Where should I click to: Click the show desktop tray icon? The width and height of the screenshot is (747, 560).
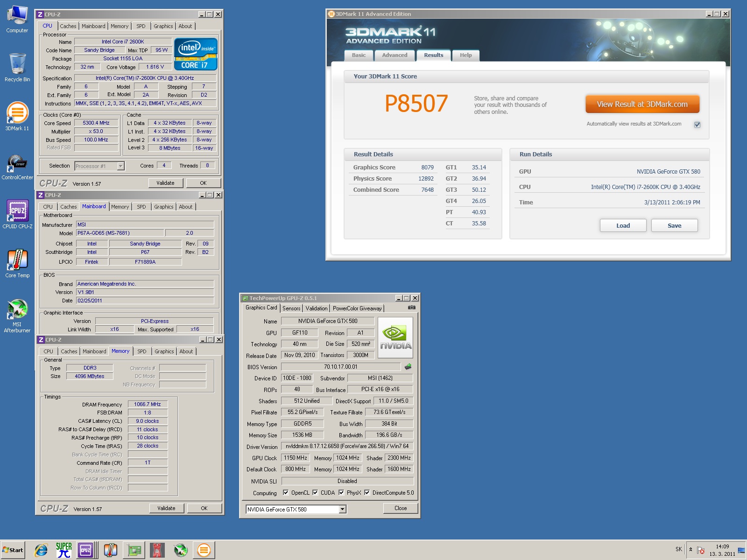tap(741, 550)
